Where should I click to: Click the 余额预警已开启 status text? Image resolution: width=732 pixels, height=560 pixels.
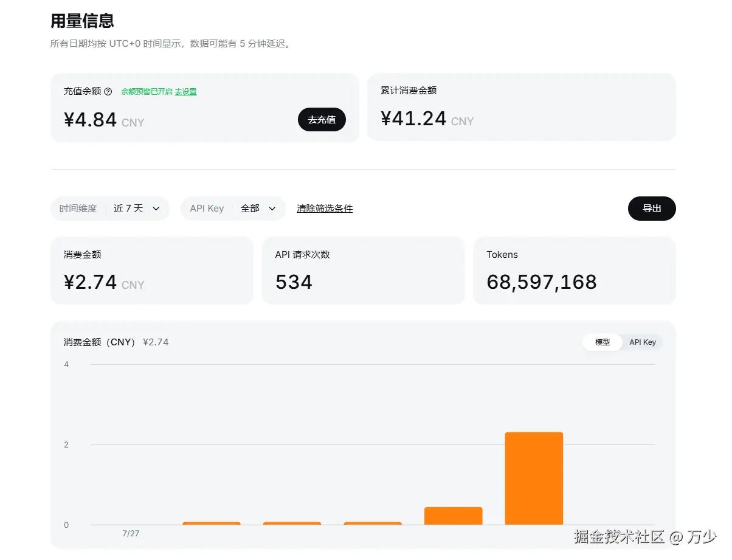(147, 92)
